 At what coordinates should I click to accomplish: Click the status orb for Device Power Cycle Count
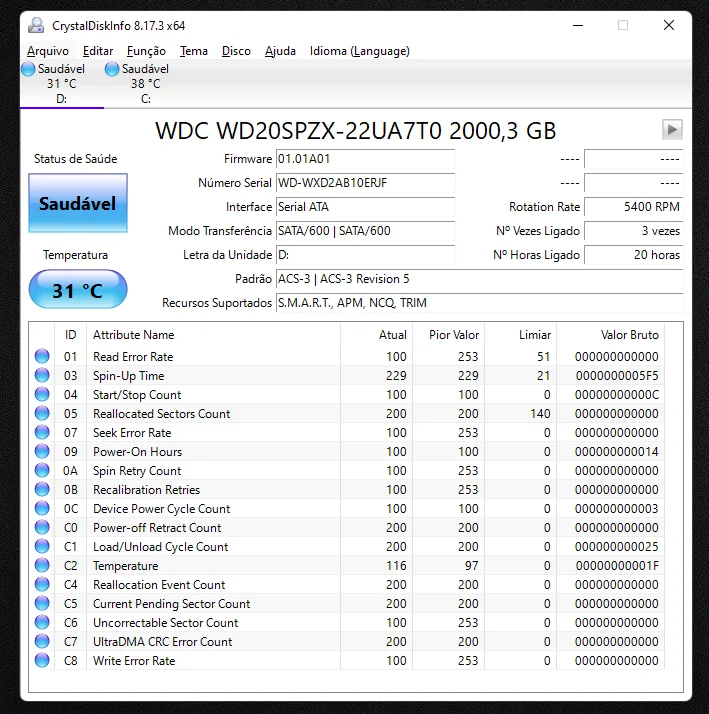click(x=42, y=508)
